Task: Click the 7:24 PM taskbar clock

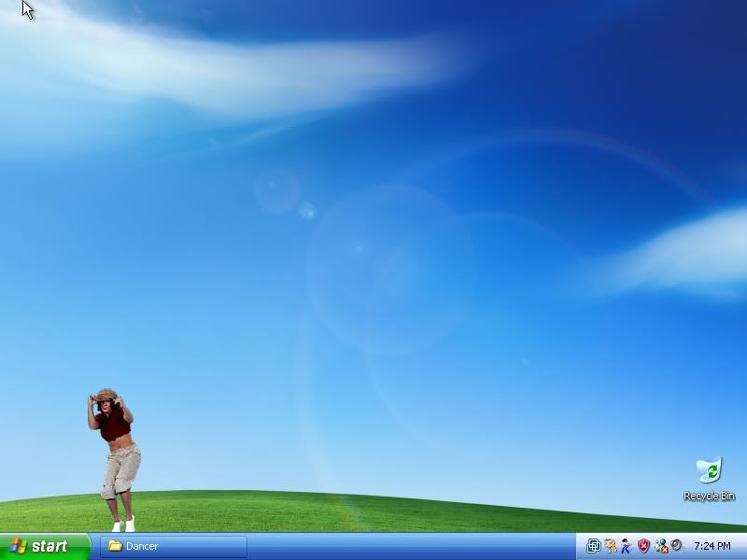Action: (712, 546)
